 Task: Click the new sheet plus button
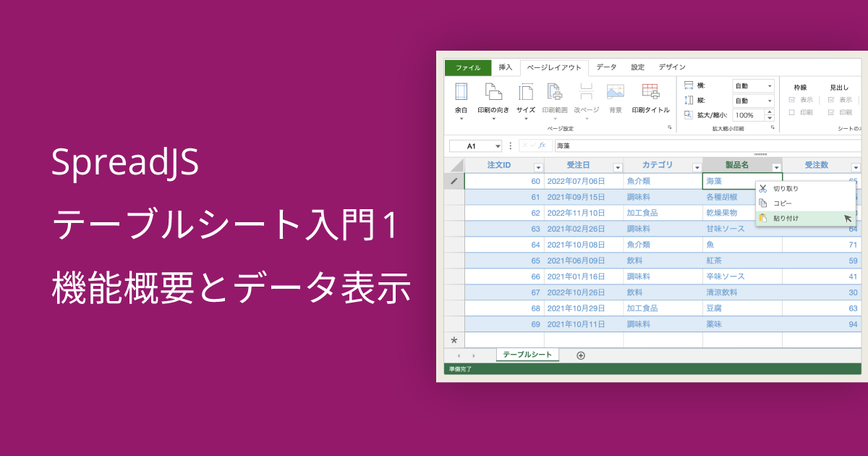[x=581, y=355]
